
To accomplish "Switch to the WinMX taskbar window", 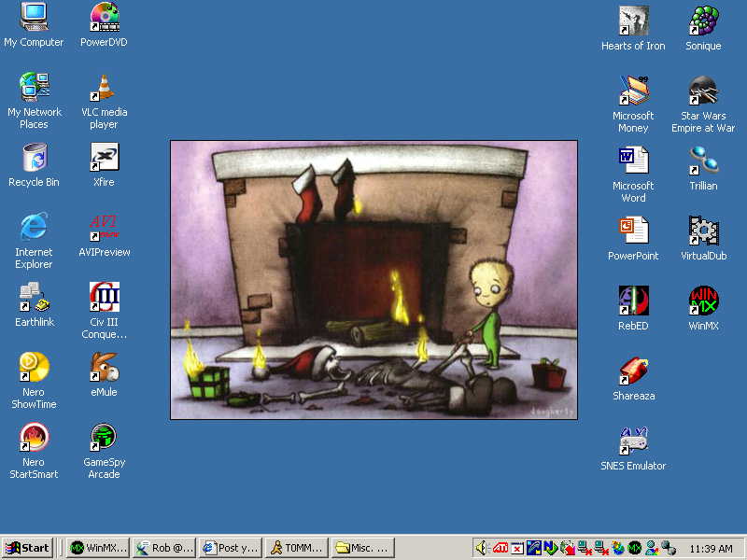I will [98, 548].
